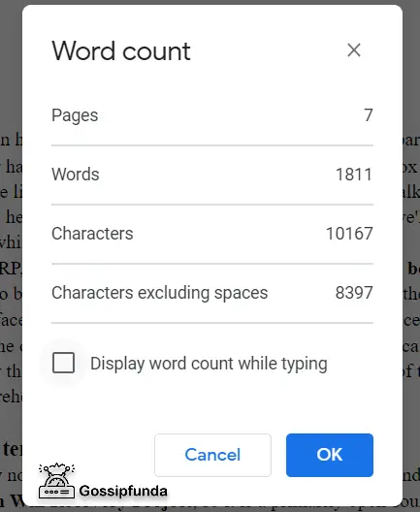
Task: Click the Pages row label
Action: tap(75, 115)
